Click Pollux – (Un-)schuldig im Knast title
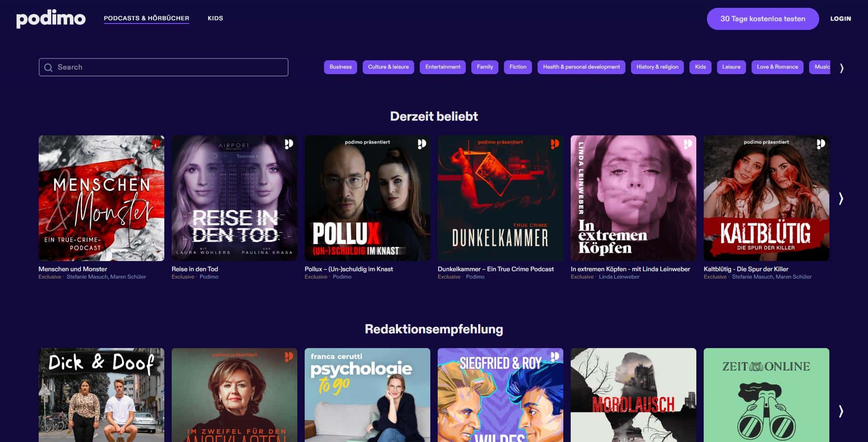 click(349, 269)
